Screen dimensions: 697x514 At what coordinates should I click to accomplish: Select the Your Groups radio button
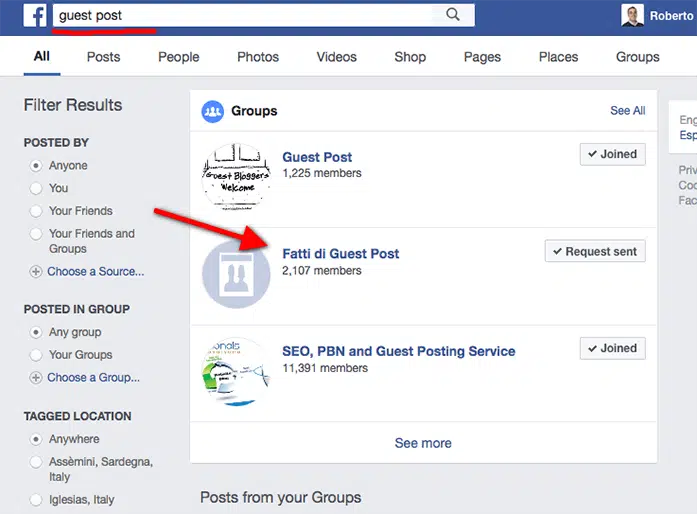point(36,355)
